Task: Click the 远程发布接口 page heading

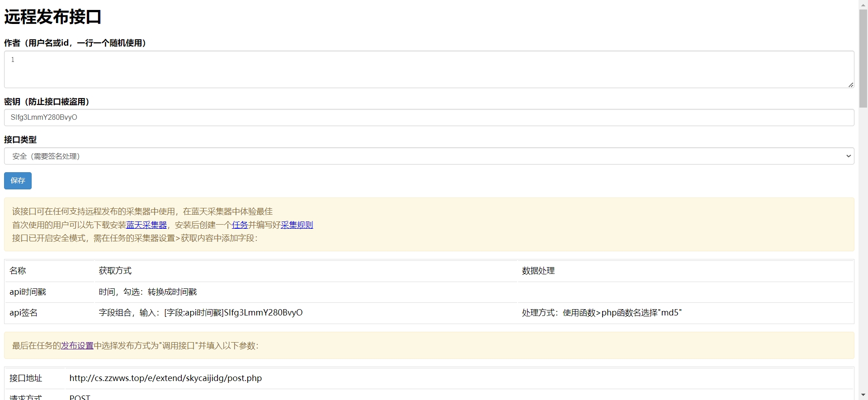Action: pyautogui.click(x=52, y=17)
